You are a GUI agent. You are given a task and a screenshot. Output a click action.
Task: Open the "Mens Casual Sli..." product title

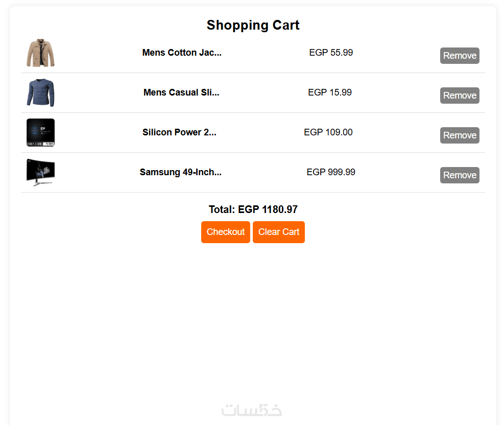[x=181, y=92]
